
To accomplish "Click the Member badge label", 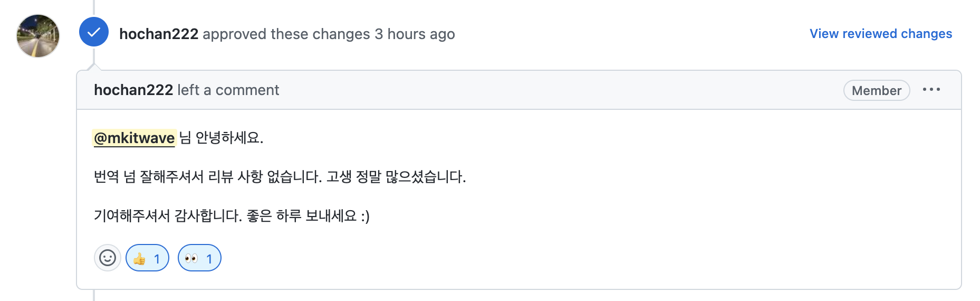I will [x=876, y=91].
